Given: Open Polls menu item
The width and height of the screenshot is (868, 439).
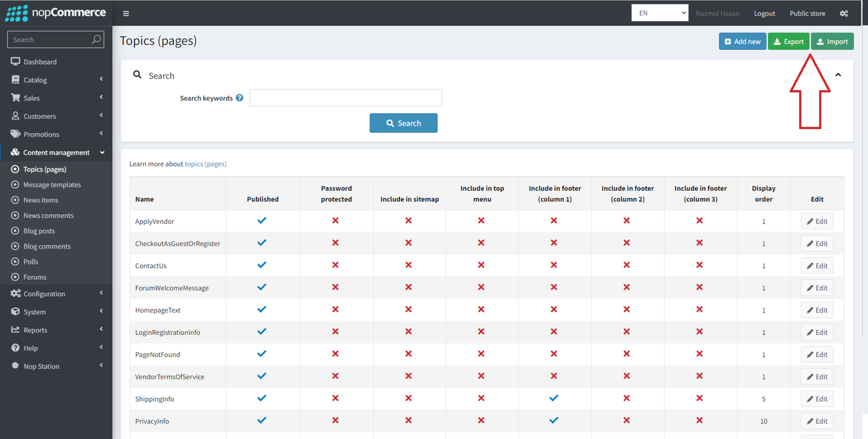Looking at the screenshot, I should [56, 262].
